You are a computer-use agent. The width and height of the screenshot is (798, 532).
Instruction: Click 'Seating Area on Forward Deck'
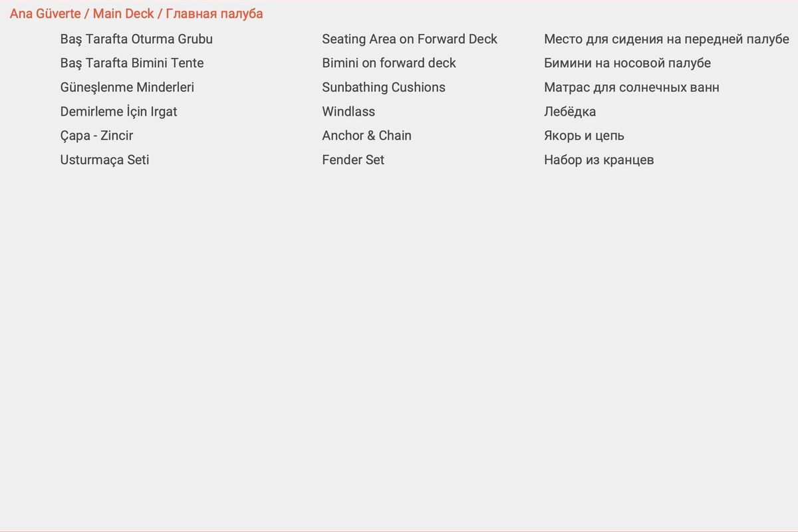(x=410, y=39)
